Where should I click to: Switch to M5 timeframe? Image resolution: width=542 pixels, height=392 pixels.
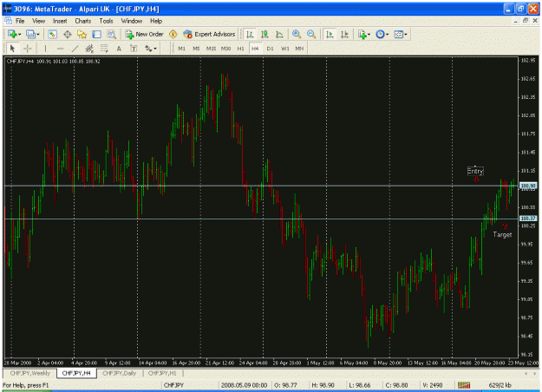pos(196,49)
